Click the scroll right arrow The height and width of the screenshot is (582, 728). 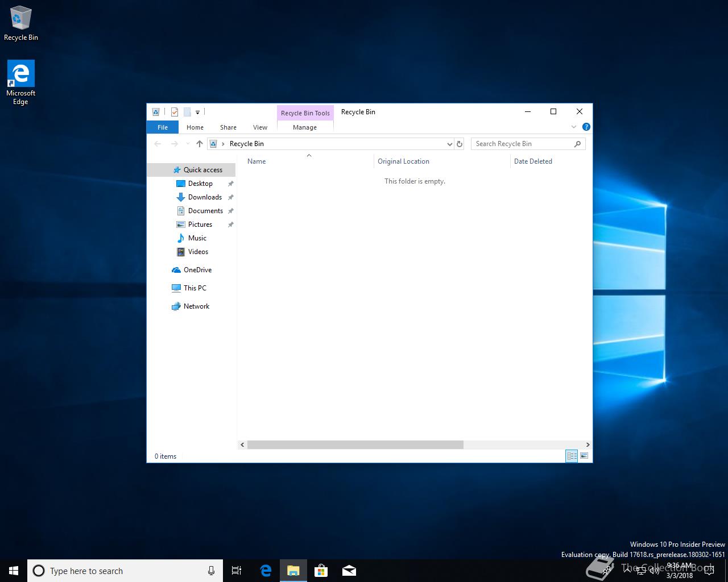tap(588, 444)
